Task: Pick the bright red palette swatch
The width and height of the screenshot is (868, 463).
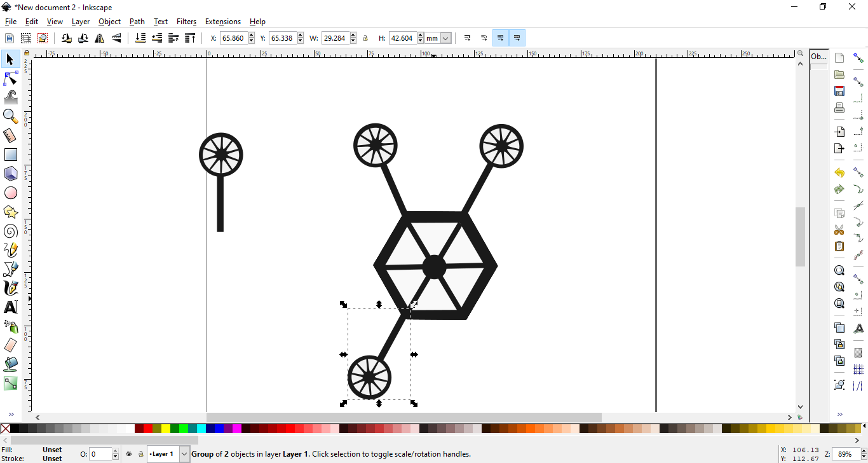Action: [148, 429]
